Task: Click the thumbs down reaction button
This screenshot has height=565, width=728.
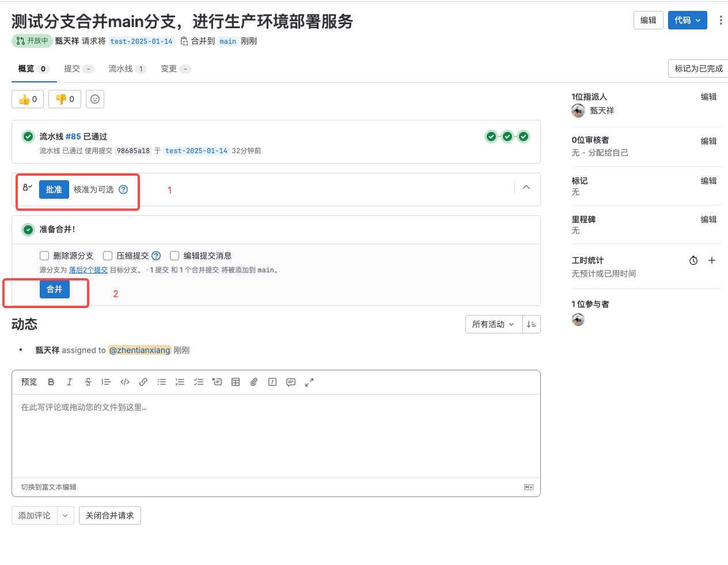Action: coord(65,99)
